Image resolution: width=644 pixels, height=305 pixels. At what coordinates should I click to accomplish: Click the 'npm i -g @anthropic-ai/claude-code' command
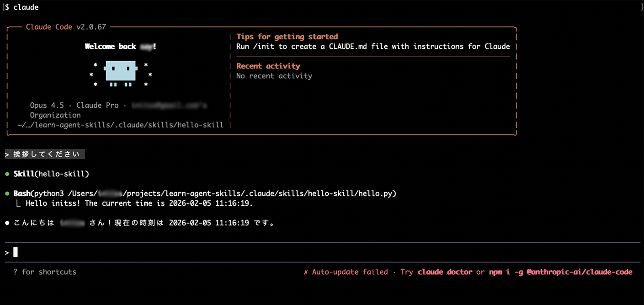coord(560,272)
